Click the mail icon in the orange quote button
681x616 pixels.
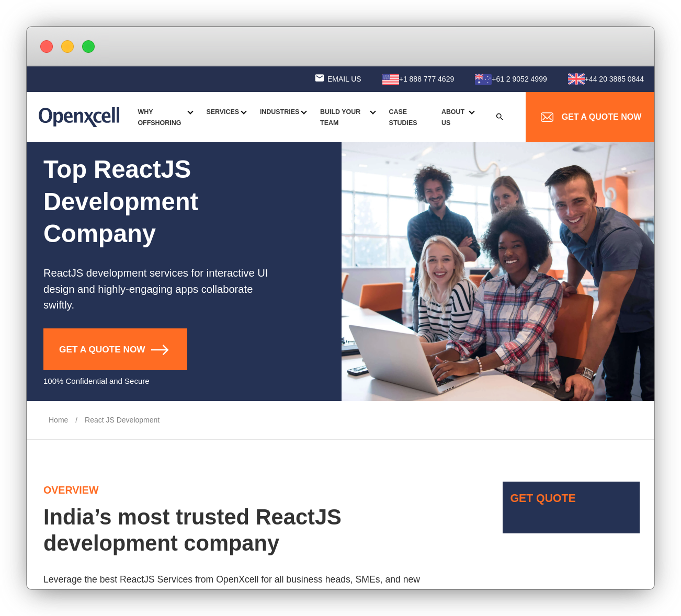(x=547, y=117)
